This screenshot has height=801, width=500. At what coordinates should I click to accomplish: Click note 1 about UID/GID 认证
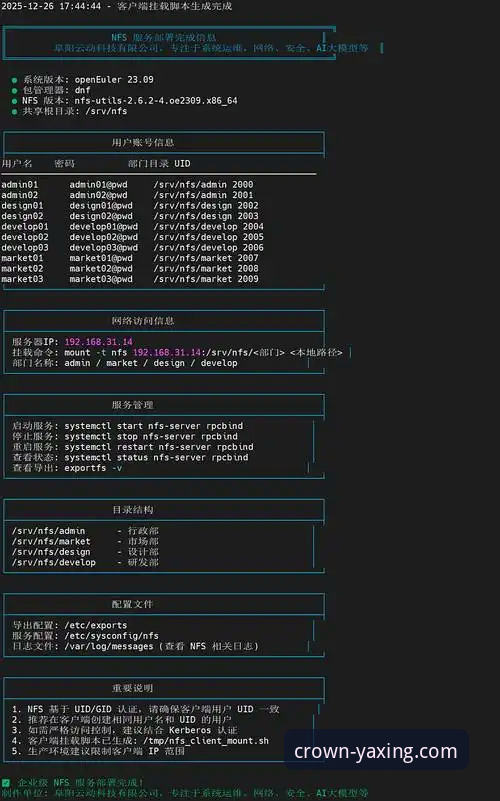click(146, 709)
